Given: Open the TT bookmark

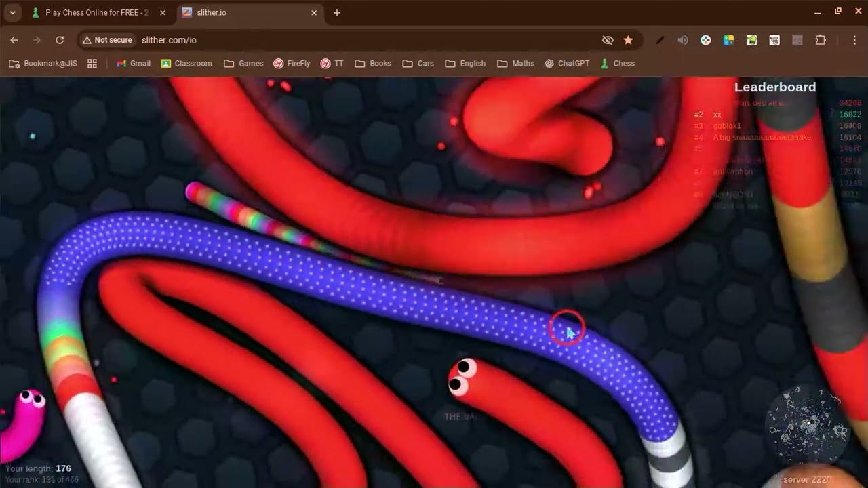Looking at the screenshot, I should [x=332, y=64].
